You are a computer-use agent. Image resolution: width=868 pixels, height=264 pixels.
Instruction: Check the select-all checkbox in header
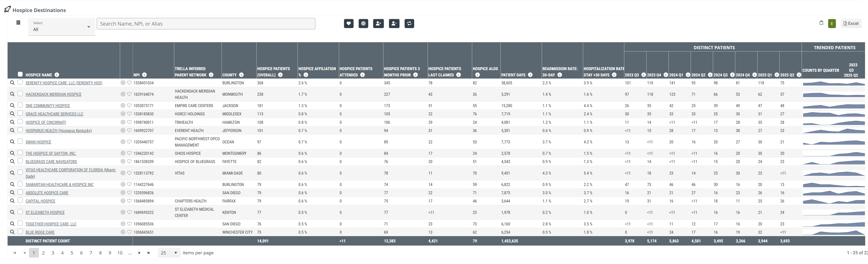tap(20, 74)
